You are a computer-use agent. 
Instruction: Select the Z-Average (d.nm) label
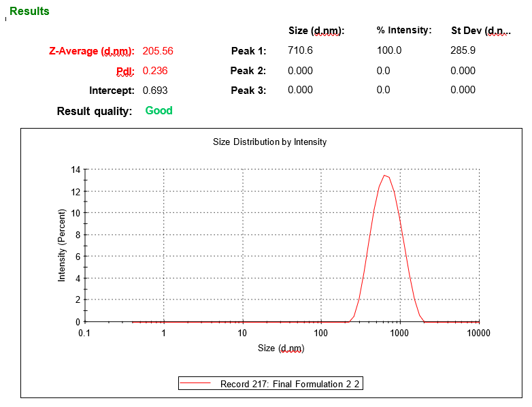pos(92,51)
